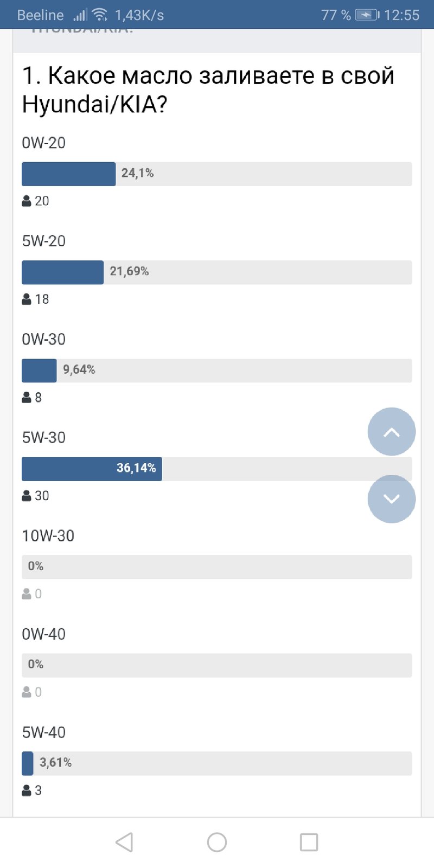The width and height of the screenshot is (434, 868).
Task: Tap the scroll-up arrow circle button
Action: click(x=392, y=432)
